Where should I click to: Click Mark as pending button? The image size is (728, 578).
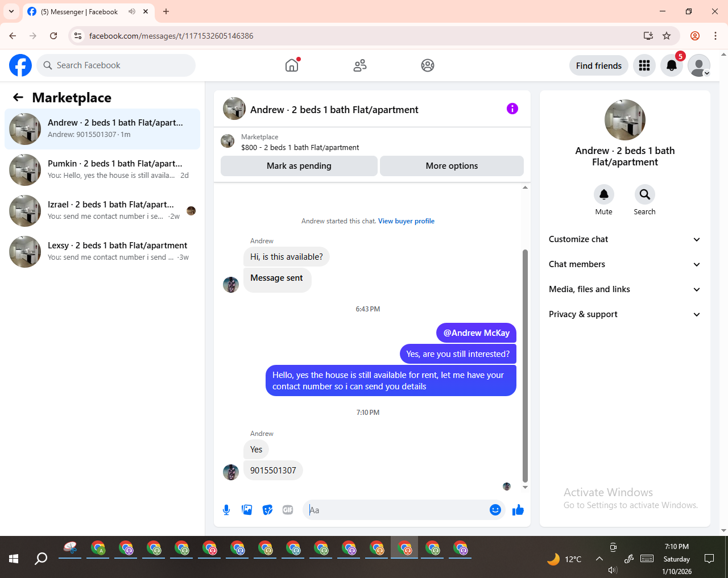(x=299, y=166)
